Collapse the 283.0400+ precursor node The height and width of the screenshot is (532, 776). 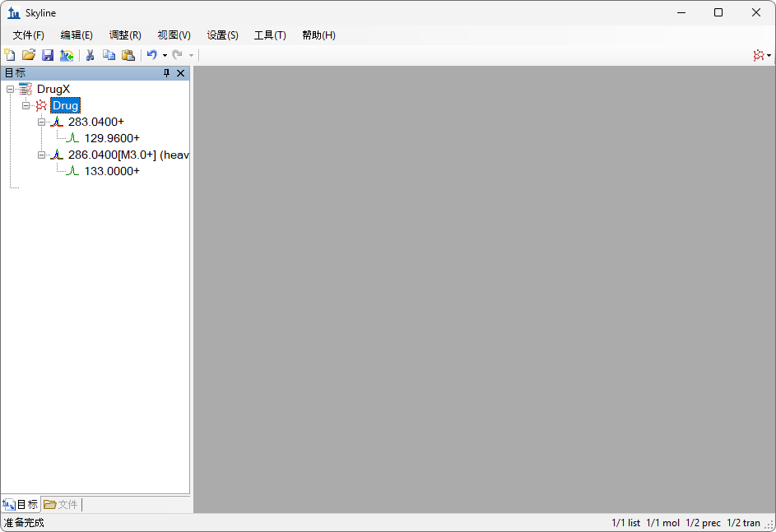(x=41, y=122)
